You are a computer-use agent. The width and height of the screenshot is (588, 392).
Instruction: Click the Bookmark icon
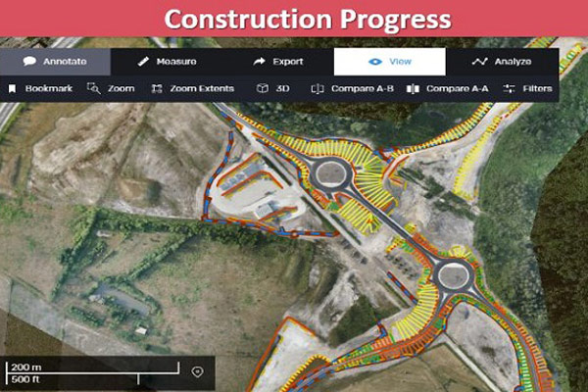coord(13,88)
